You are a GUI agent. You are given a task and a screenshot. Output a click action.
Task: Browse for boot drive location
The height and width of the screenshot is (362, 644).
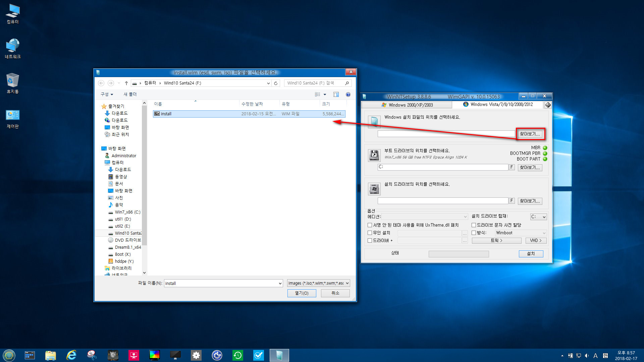pyautogui.click(x=530, y=168)
